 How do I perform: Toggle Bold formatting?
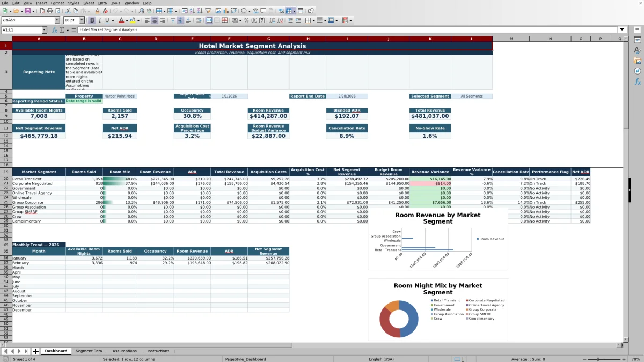[92, 20]
